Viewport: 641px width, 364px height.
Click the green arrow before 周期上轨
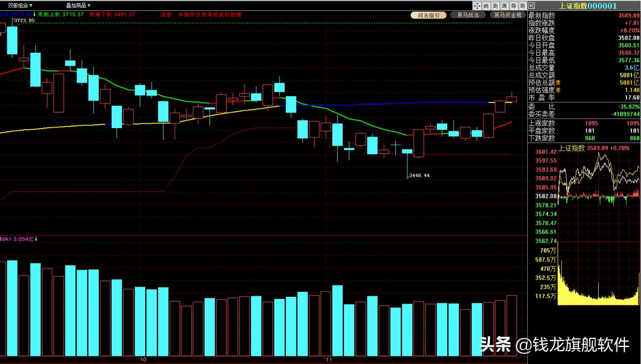pyautogui.click(x=34, y=14)
